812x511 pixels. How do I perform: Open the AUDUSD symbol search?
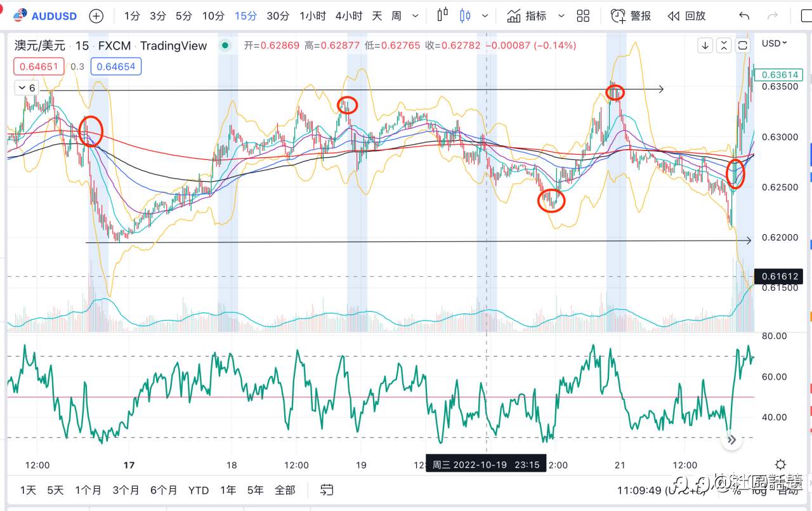(44, 15)
